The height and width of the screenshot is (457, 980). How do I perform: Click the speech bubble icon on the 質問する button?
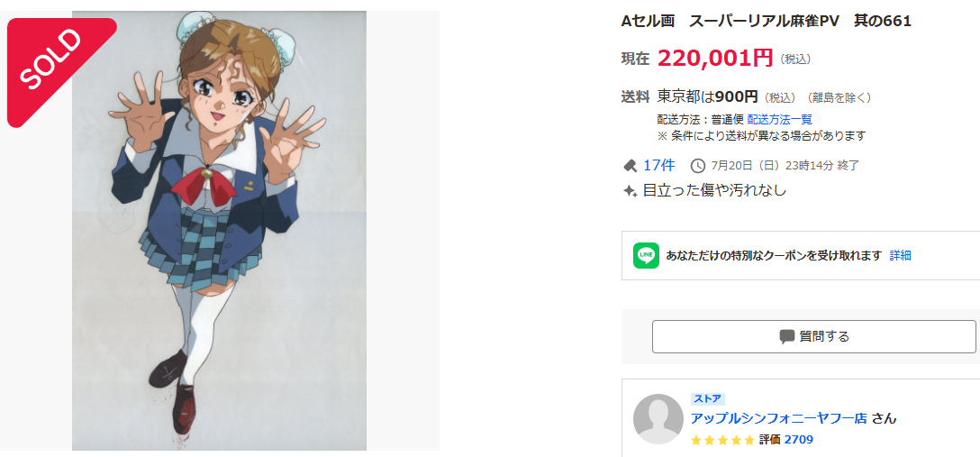pos(787,337)
